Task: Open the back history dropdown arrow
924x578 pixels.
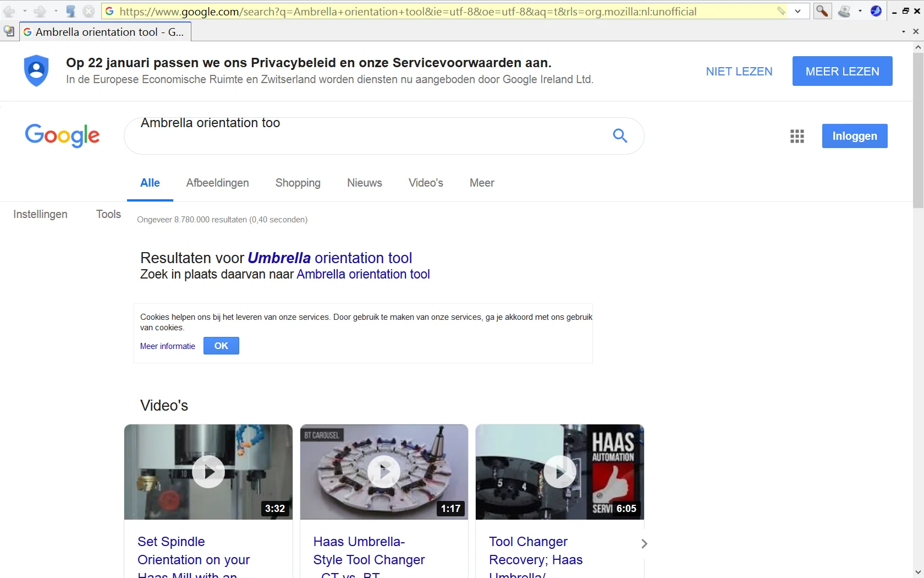Action: tap(25, 11)
